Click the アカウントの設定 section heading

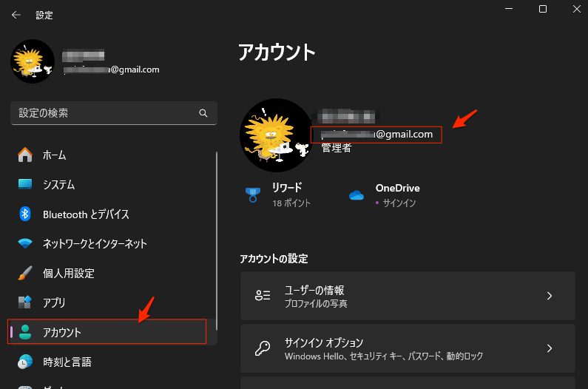point(274,259)
